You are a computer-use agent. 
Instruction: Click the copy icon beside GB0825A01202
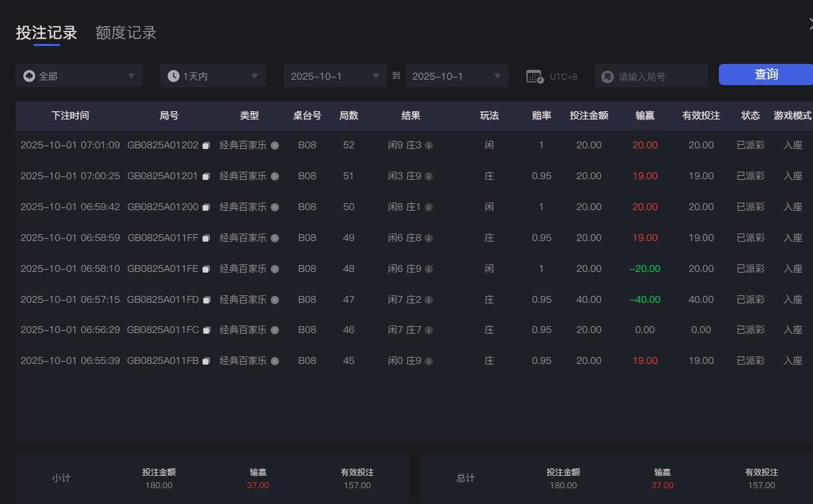pos(207,145)
